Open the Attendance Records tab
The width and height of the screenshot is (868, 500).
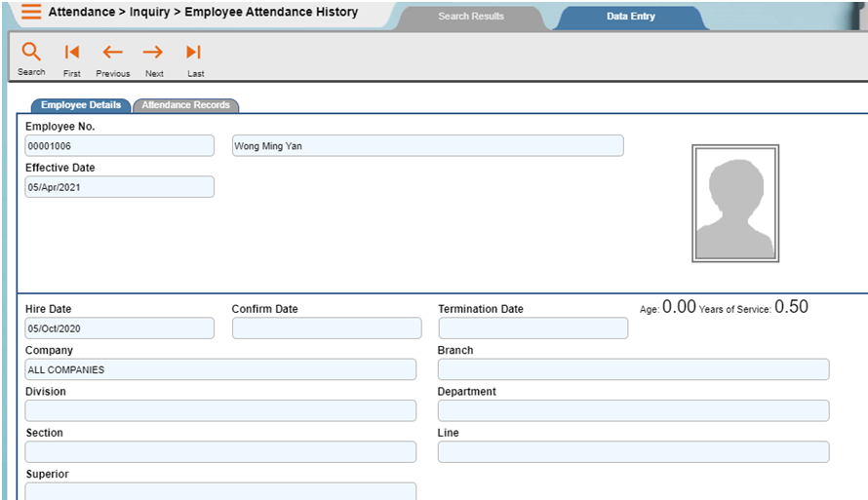pyautogui.click(x=186, y=105)
